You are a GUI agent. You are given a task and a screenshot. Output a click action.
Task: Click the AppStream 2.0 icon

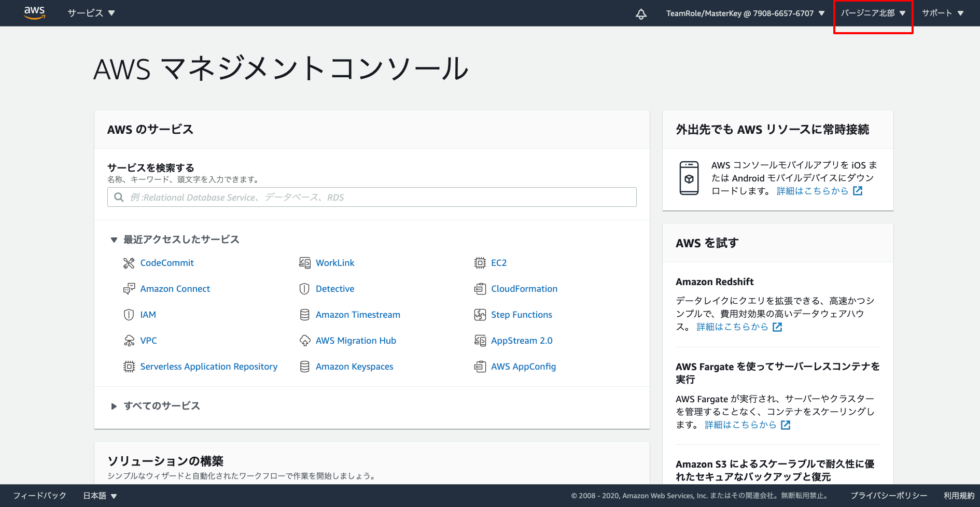(x=480, y=341)
